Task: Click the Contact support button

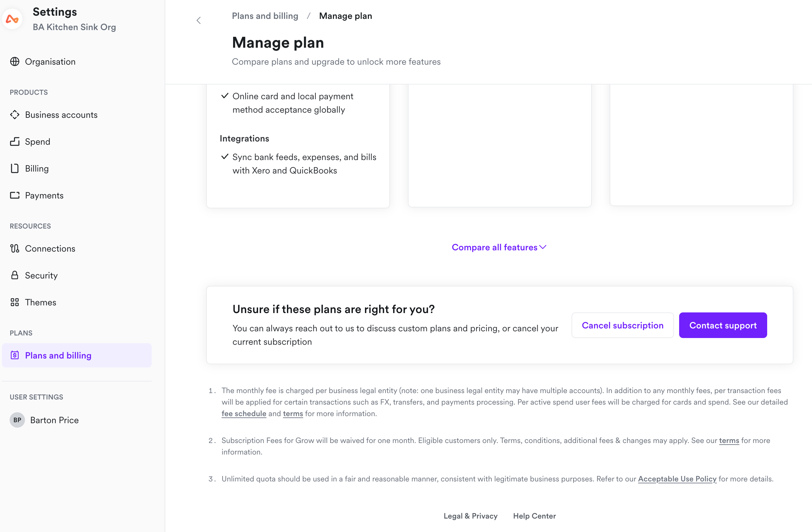Action: tap(723, 325)
